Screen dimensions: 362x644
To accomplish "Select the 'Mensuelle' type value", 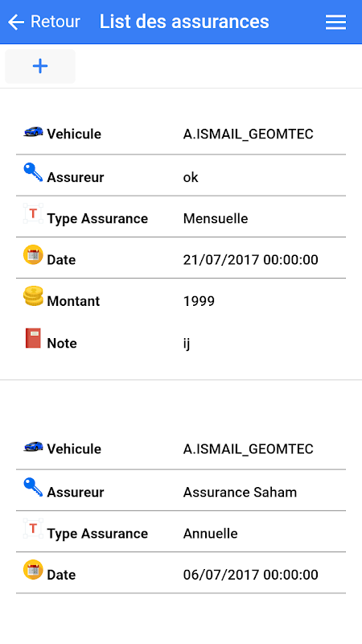I will (216, 218).
